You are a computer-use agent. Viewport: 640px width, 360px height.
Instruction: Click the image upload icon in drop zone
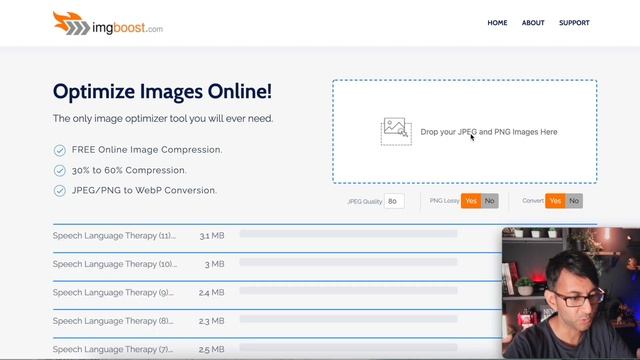click(396, 131)
